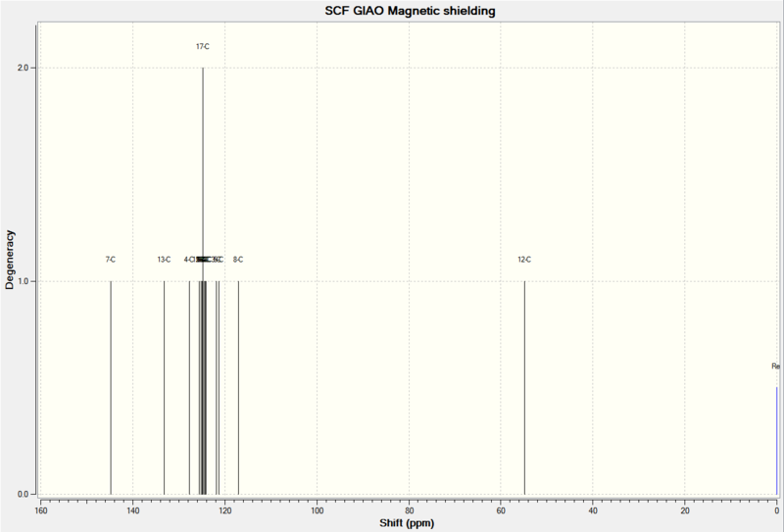Click the plot title SCF GIAO Magnetic shielding
The image size is (784, 532).
coord(410,11)
